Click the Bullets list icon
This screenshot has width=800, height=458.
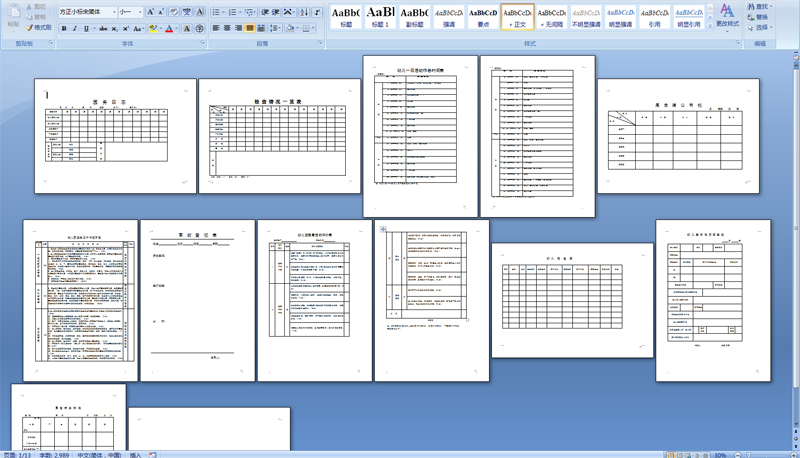(x=216, y=12)
